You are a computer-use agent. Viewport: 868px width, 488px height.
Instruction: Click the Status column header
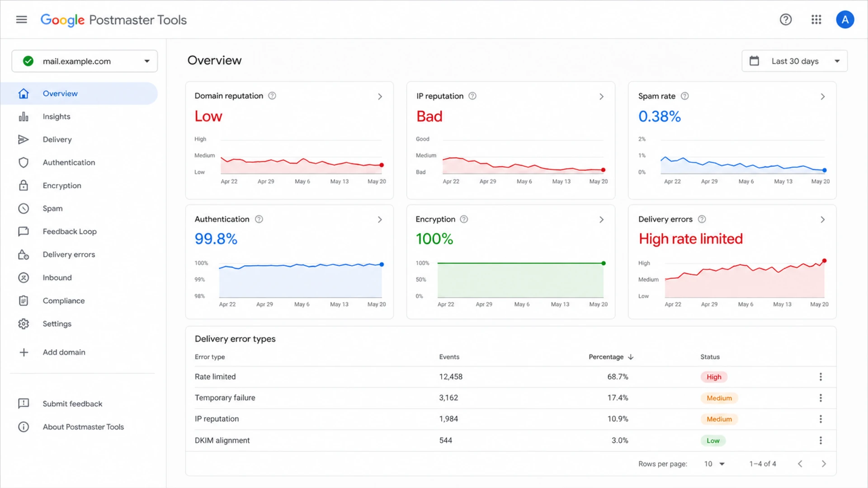(710, 357)
